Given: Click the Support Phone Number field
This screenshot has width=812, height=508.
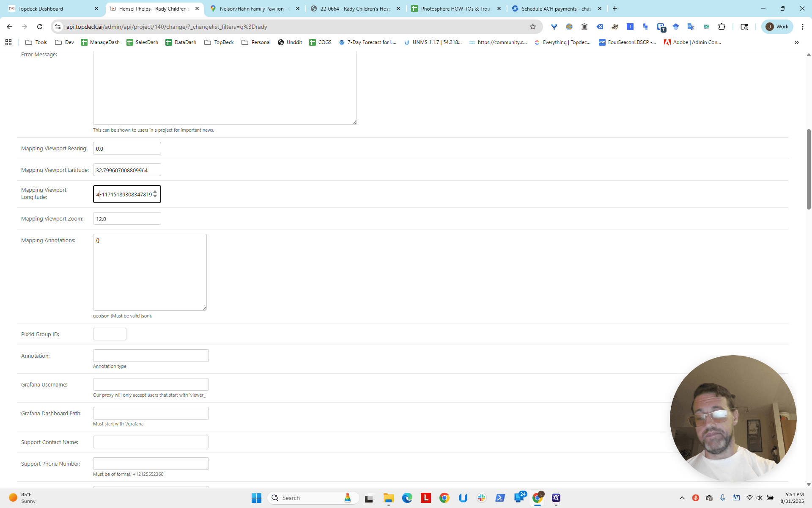Looking at the screenshot, I should point(151,464).
